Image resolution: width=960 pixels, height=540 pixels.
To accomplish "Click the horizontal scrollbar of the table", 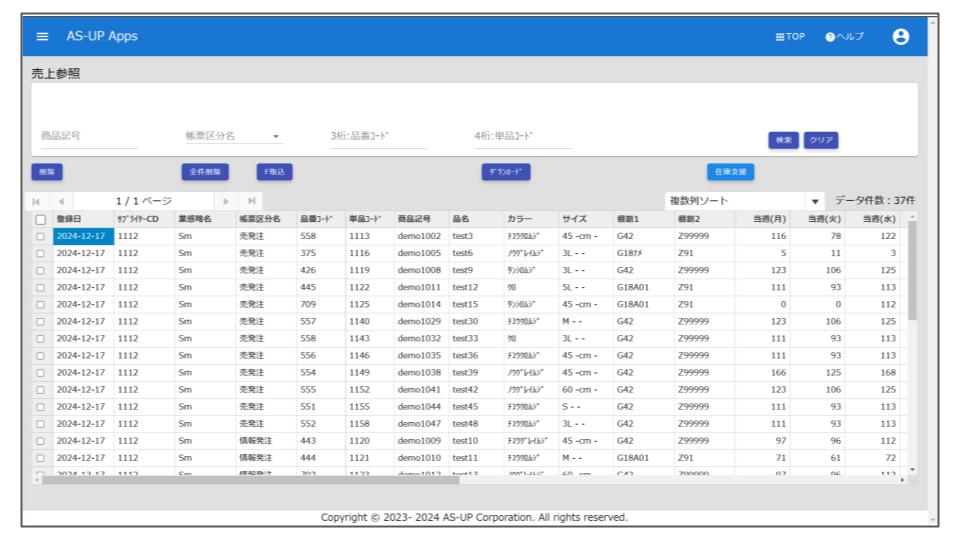I will (x=250, y=480).
